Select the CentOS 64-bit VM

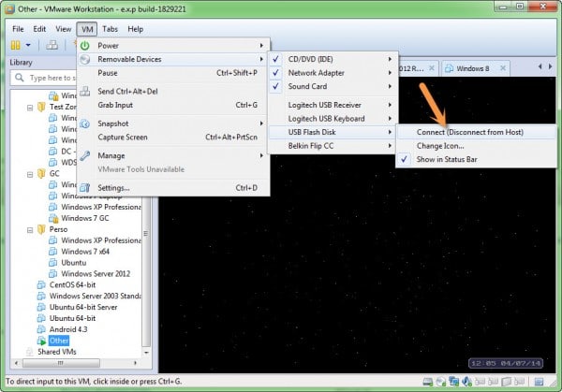72,284
